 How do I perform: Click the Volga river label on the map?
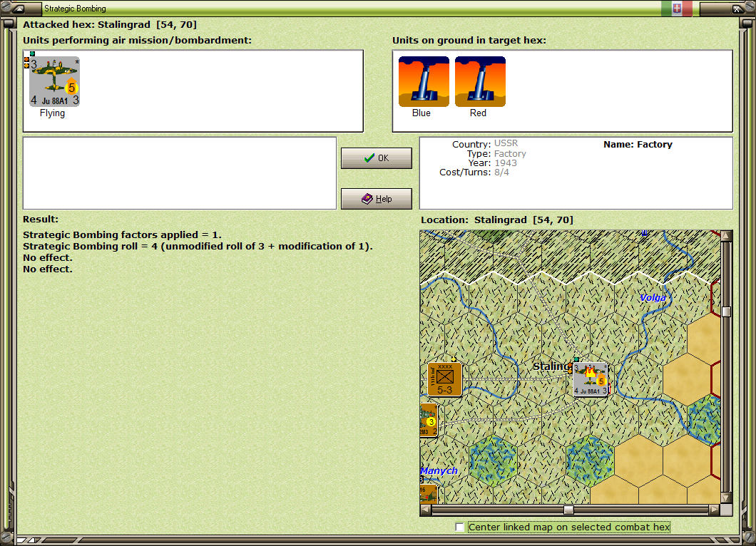pyautogui.click(x=653, y=298)
